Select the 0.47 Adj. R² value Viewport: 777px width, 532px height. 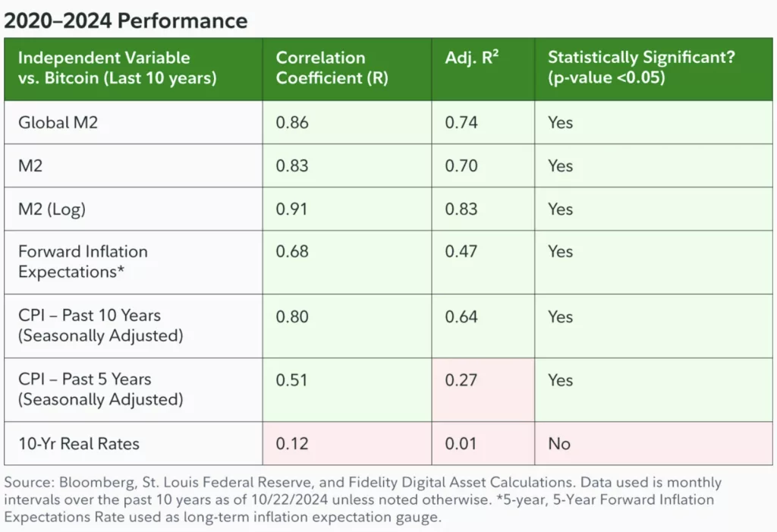tap(461, 252)
